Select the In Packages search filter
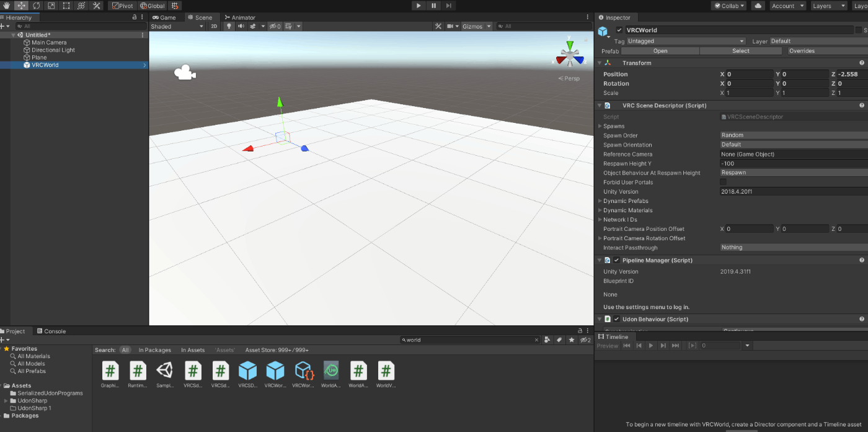Screen dimensions: 868x432 (x=155, y=350)
